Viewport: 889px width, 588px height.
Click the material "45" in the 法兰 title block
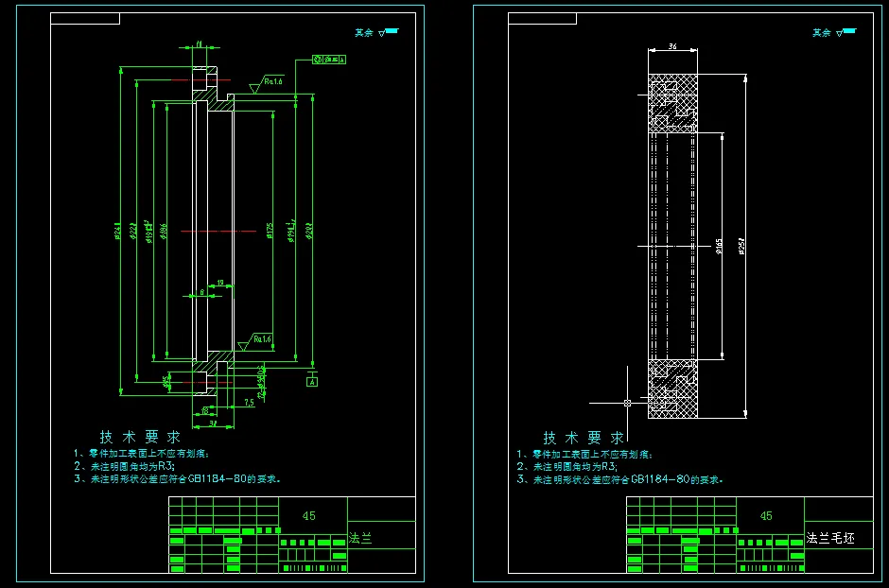[x=308, y=515]
